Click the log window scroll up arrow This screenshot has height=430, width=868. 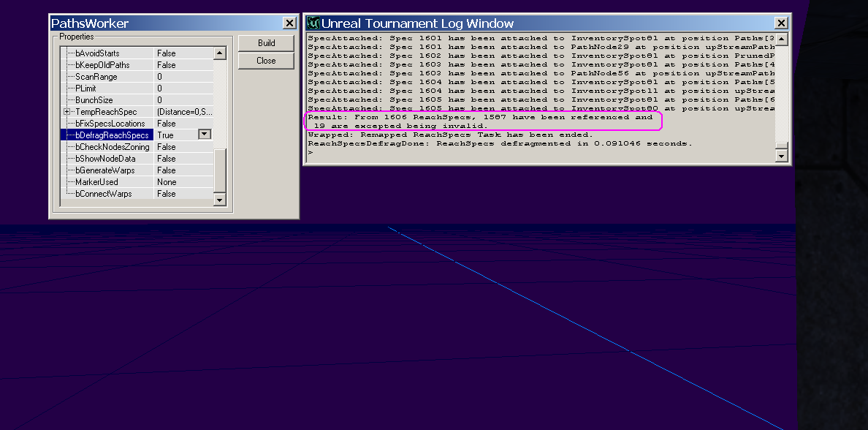click(x=782, y=39)
